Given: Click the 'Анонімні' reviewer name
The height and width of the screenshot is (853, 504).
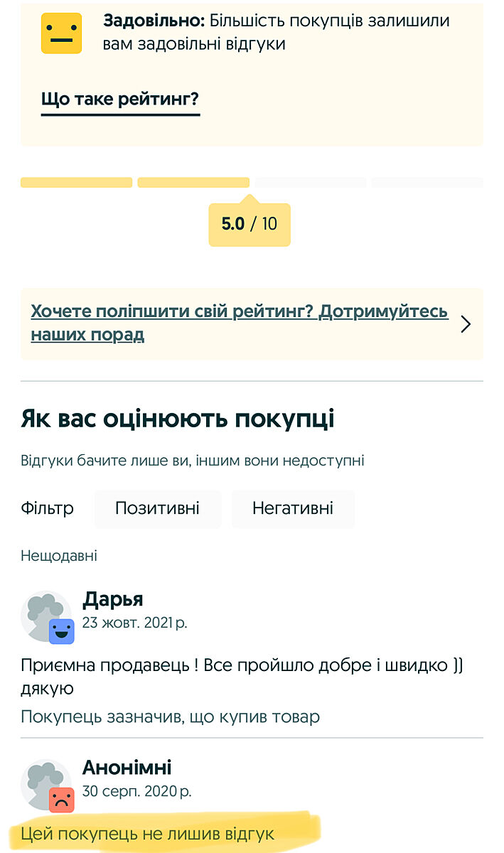Looking at the screenshot, I should [127, 768].
